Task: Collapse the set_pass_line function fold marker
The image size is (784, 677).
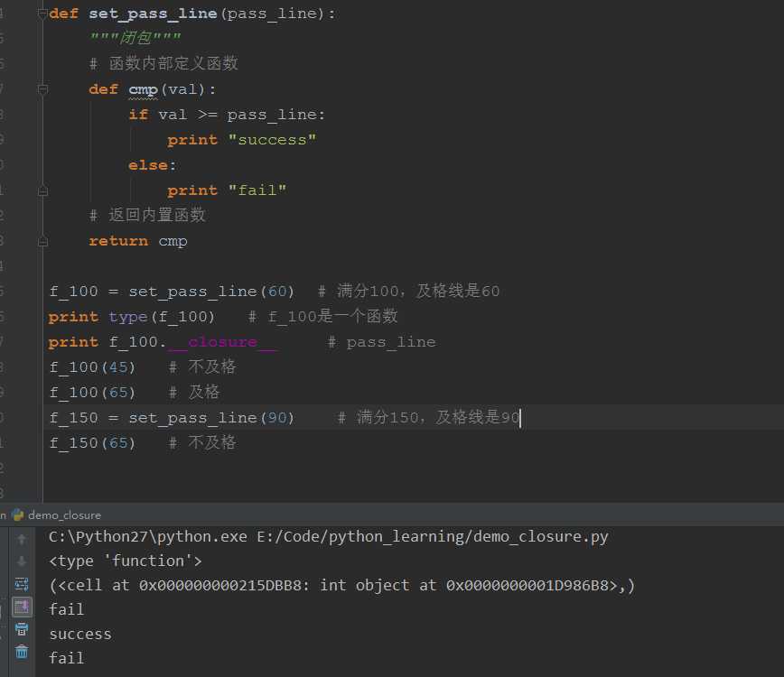Action: [42, 14]
